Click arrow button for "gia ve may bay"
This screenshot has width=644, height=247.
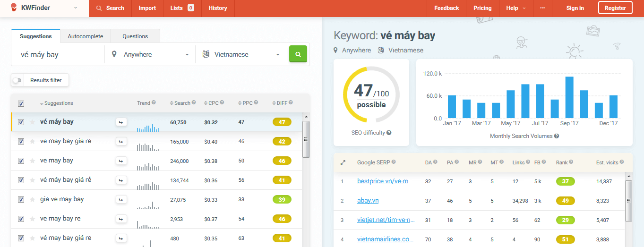click(x=121, y=200)
